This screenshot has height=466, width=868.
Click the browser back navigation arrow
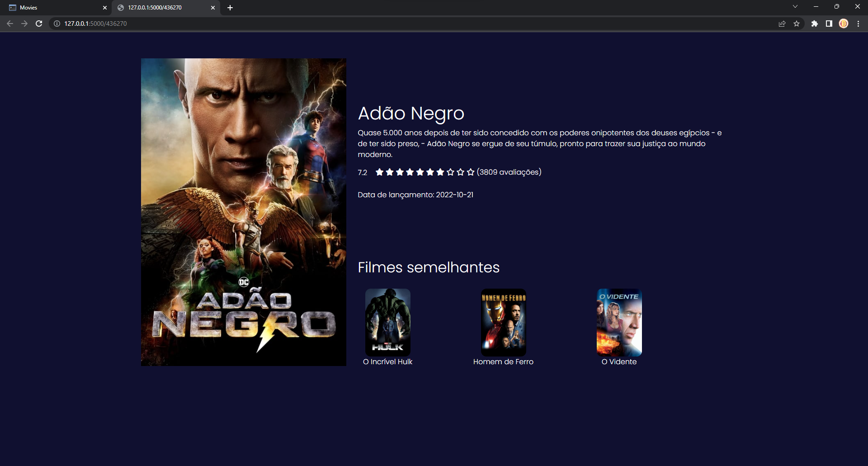(10, 24)
